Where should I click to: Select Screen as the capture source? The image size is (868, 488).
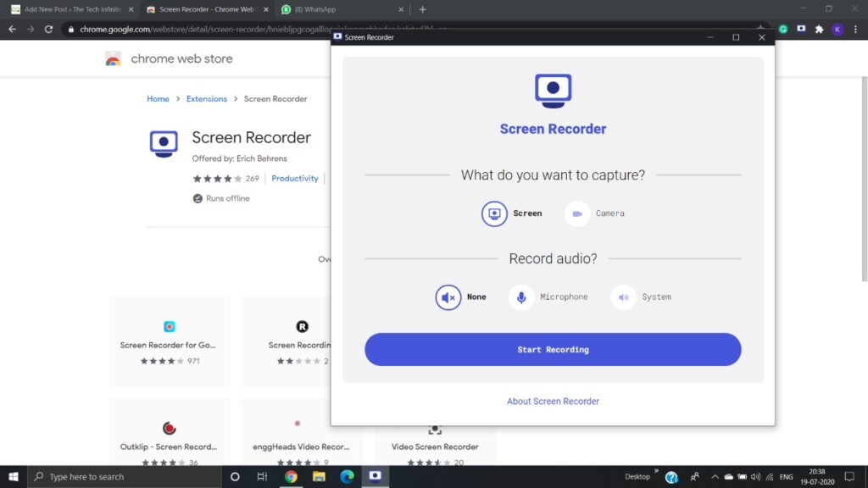[x=511, y=213]
